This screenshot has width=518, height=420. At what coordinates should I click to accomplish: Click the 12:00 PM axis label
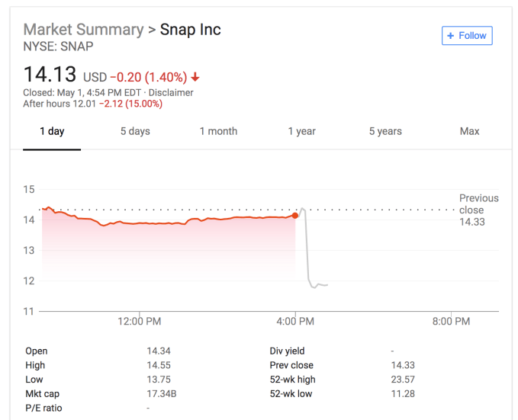coord(140,322)
